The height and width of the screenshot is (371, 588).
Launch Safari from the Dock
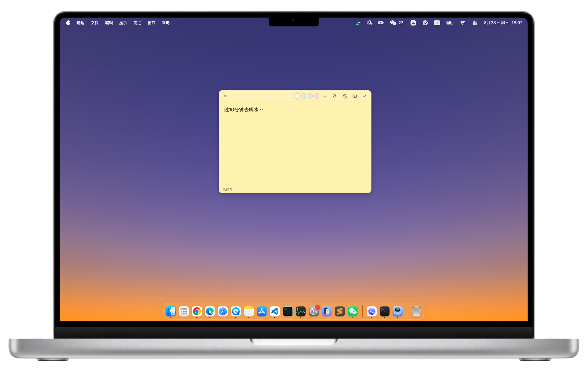click(x=223, y=311)
